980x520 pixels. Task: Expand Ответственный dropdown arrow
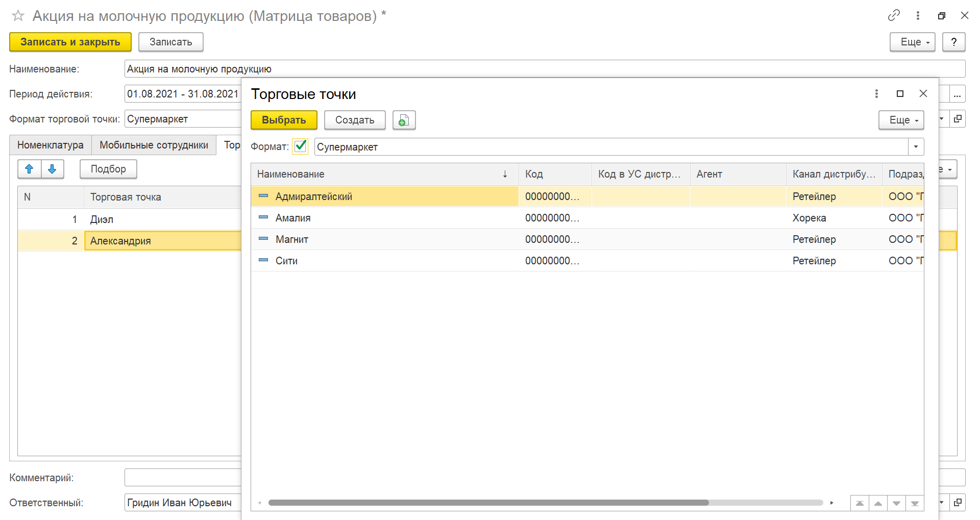click(942, 502)
